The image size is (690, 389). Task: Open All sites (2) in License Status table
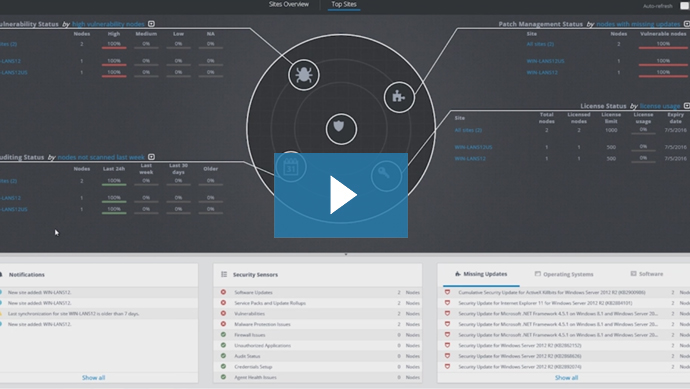(468, 130)
